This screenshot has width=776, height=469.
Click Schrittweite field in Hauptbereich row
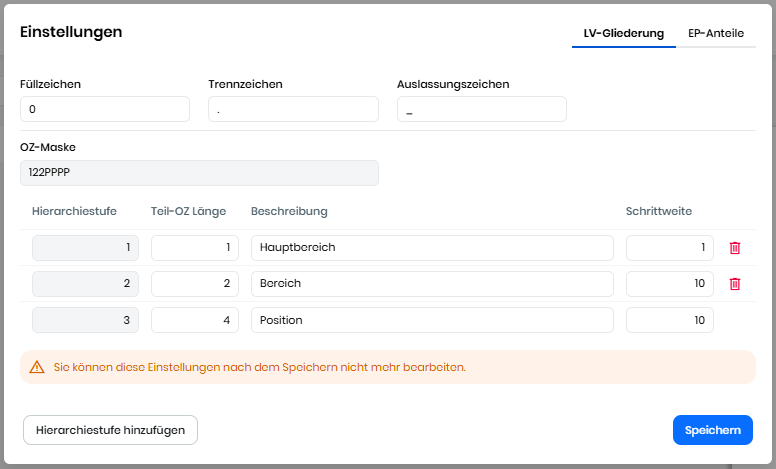pyautogui.click(x=669, y=247)
